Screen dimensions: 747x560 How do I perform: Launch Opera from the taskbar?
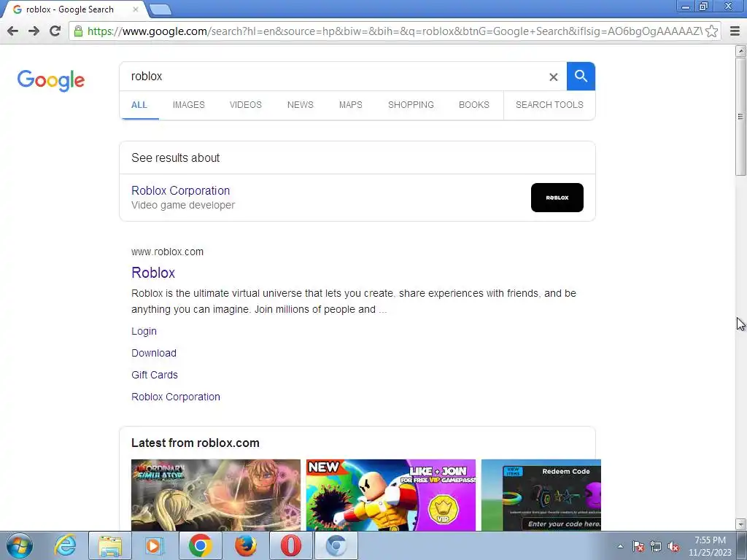pos(290,545)
